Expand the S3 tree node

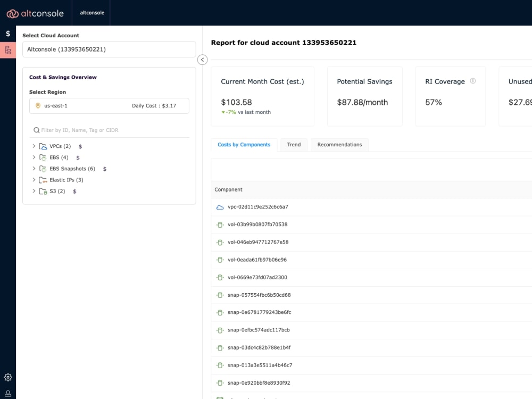pos(34,191)
